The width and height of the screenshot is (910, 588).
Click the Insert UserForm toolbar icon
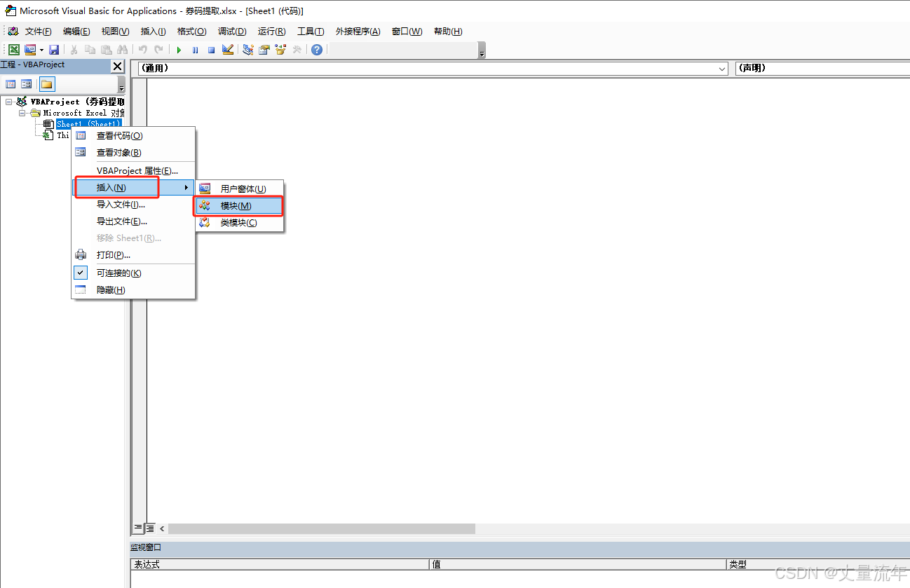click(30, 50)
